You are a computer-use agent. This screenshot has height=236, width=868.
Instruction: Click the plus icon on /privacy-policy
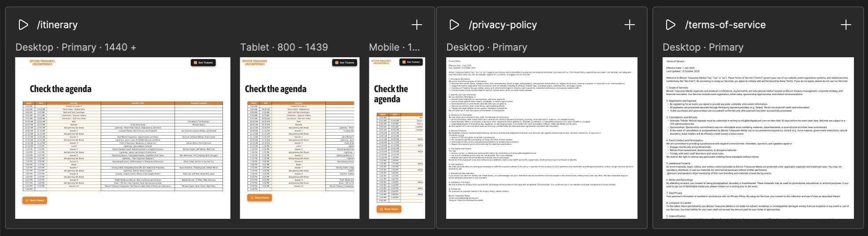629,25
